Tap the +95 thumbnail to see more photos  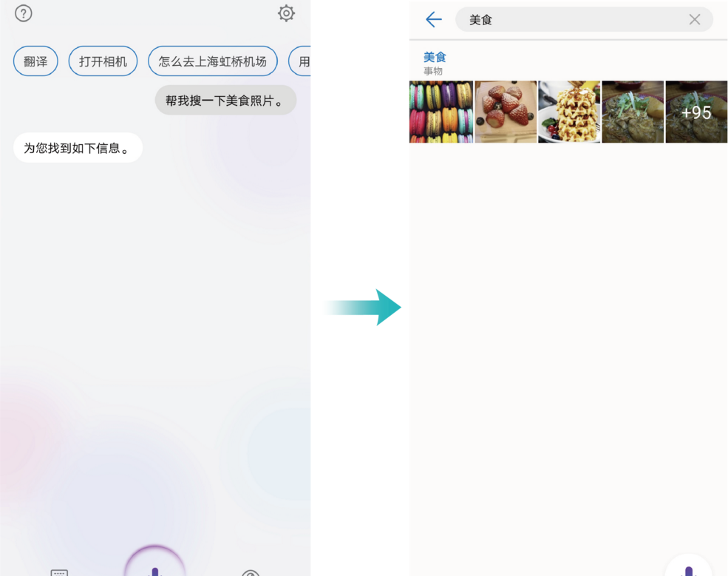(695, 112)
